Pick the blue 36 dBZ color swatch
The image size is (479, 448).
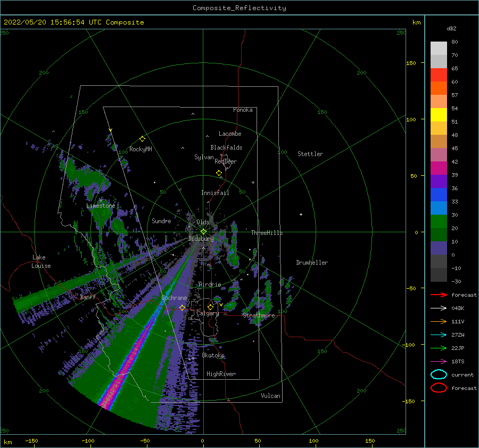point(439,194)
